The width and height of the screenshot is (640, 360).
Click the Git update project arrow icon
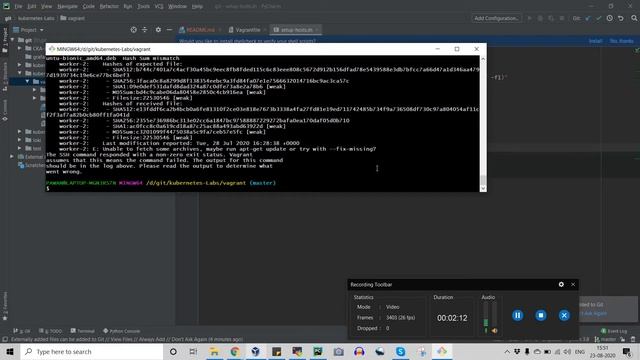pos(588,18)
